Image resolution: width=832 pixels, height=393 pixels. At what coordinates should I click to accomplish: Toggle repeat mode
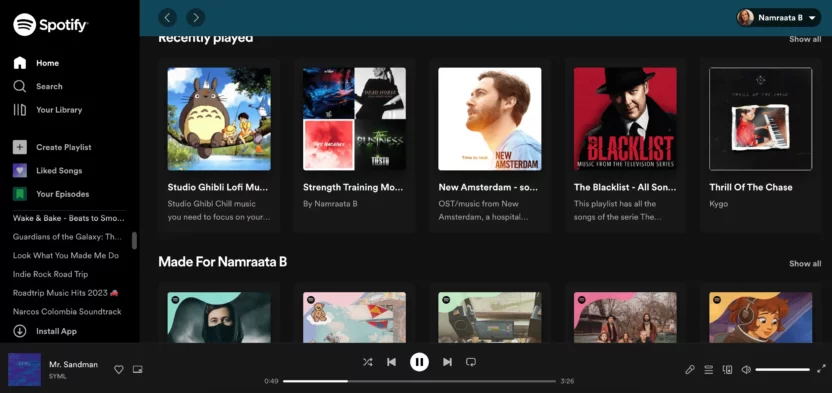click(471, 362)
